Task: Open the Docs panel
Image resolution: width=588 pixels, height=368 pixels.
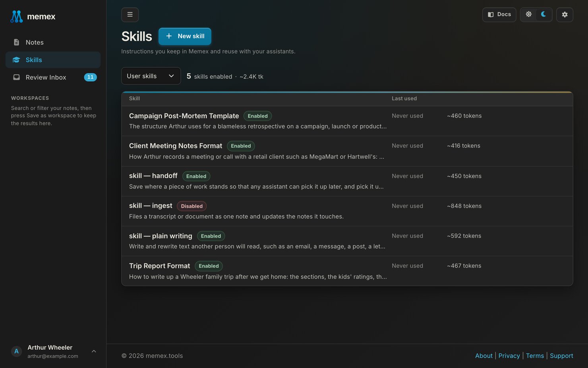Action: [499, 15]
